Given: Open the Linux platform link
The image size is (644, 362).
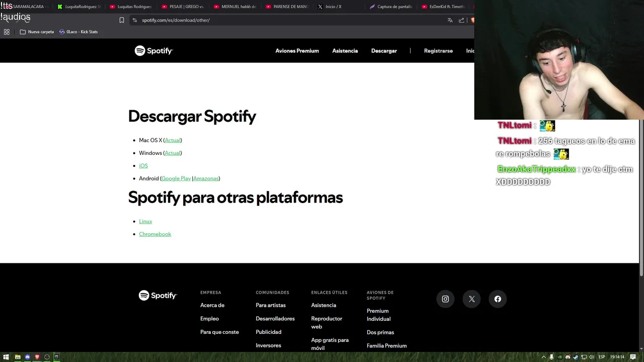Looking at the screenshot, I should [x=145, y=221].
